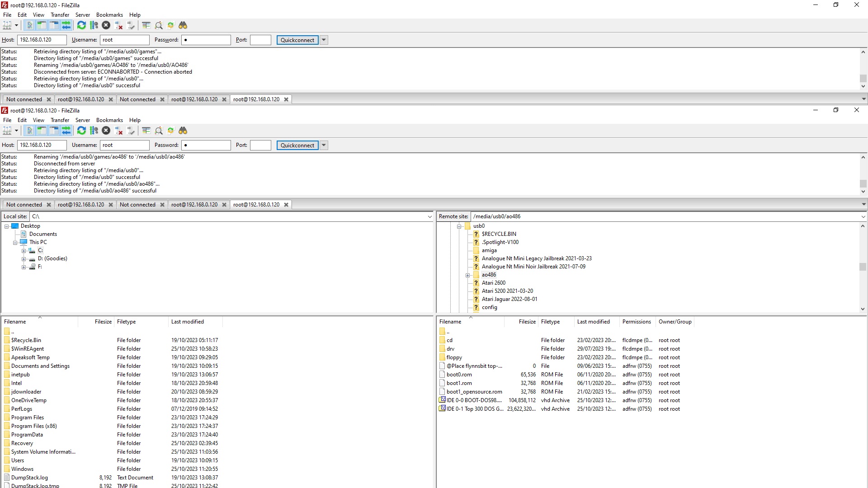868x488 pixels.
Task: Open Transfer menu in lower FileZilla window
Action: click(60, 120)
